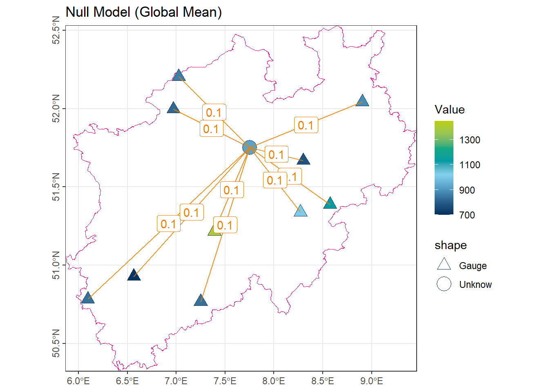Screen dimensions: 549x392
Task: Click the leftmost 0.1 weight label
Action: click(x=168, y=224)
